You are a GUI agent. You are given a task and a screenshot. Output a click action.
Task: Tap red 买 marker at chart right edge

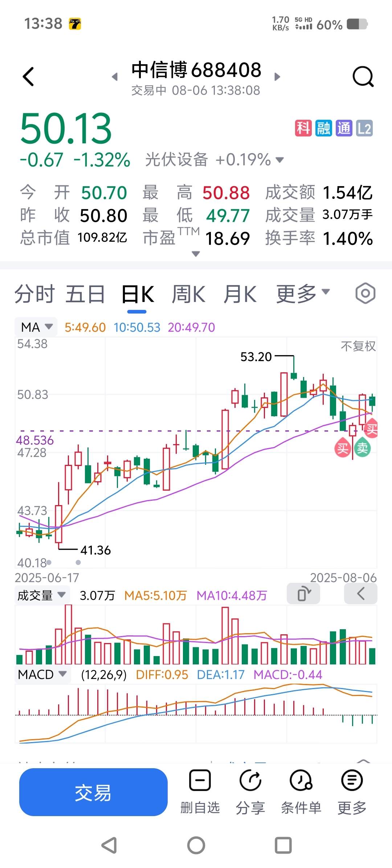click(x=371, y=429)
